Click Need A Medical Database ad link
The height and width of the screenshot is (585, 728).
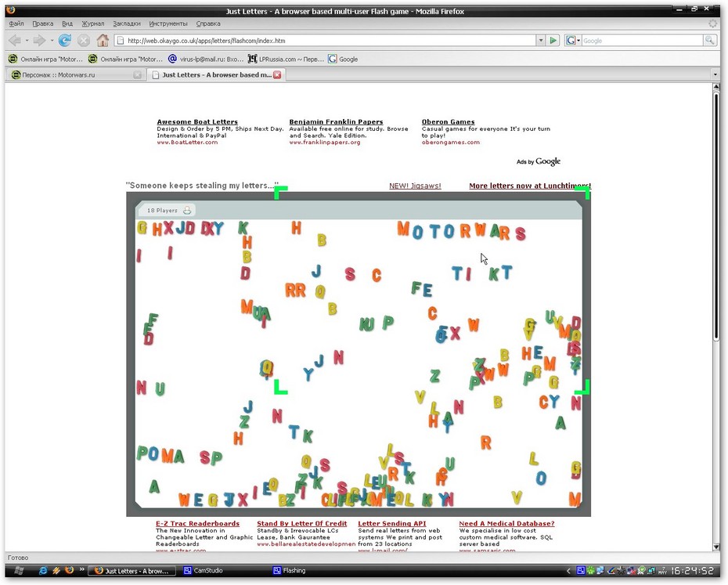click(x=506, y=524)
